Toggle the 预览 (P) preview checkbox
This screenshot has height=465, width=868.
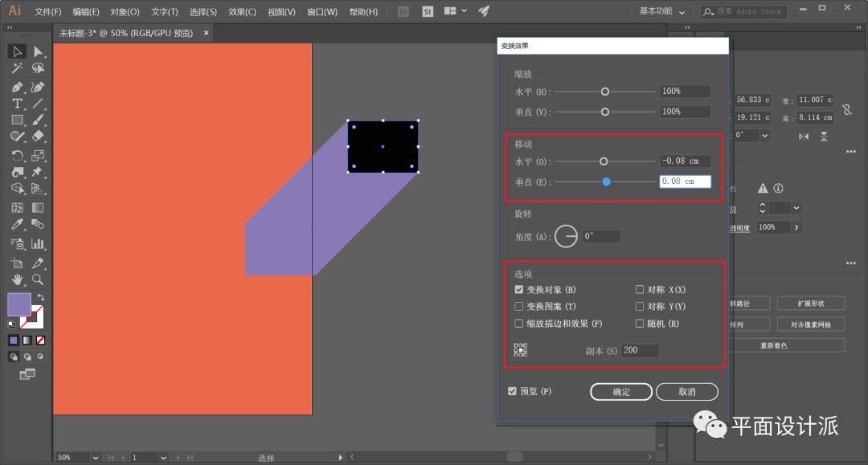513,392
